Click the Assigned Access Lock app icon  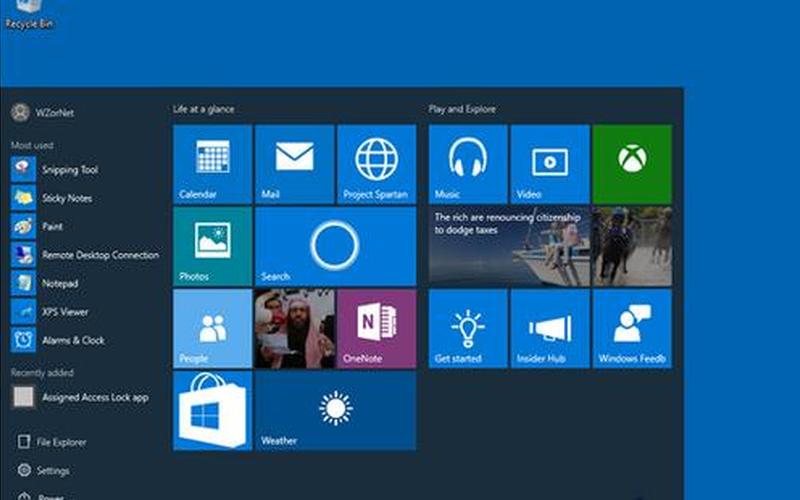pos(23,397)
